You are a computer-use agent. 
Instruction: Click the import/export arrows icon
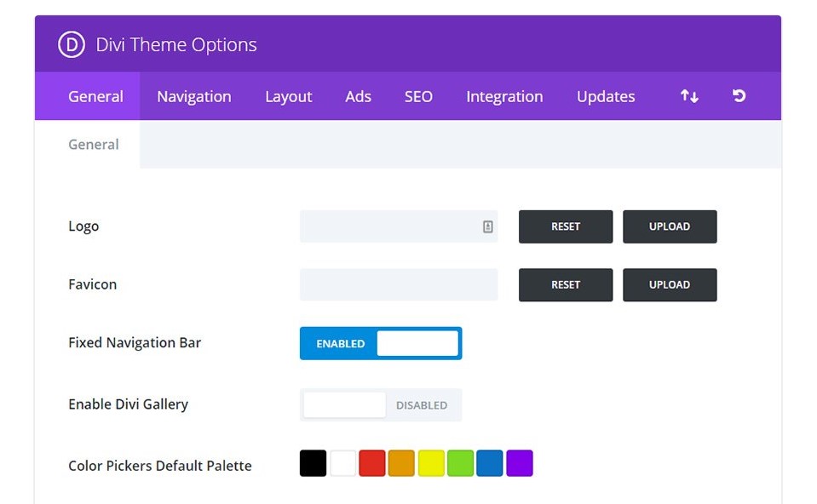point(689,96)
